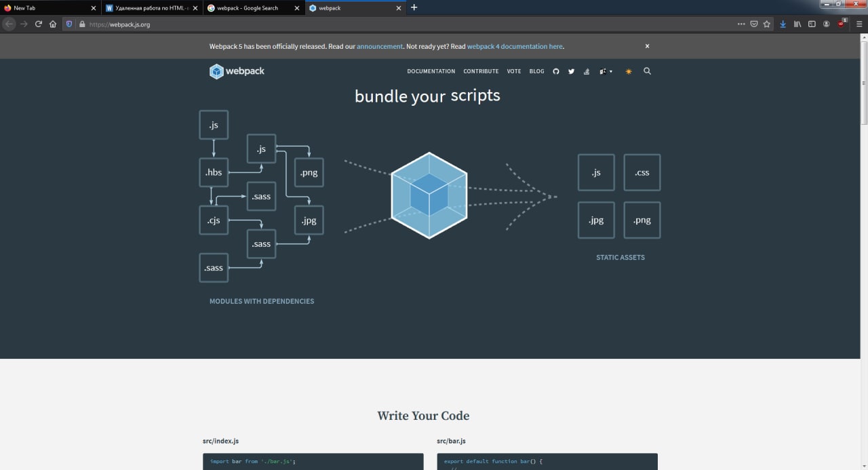
Task: Dismiss the Webpack 5 announcement banner
Action: [647, 46]
